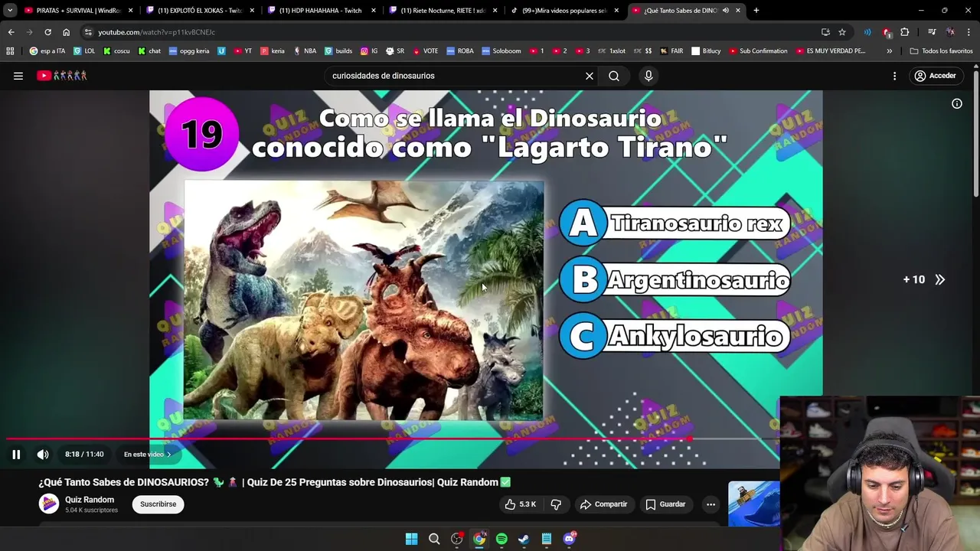Start voice search with microphone icon

pyautogui.click(x=648, y=76)
